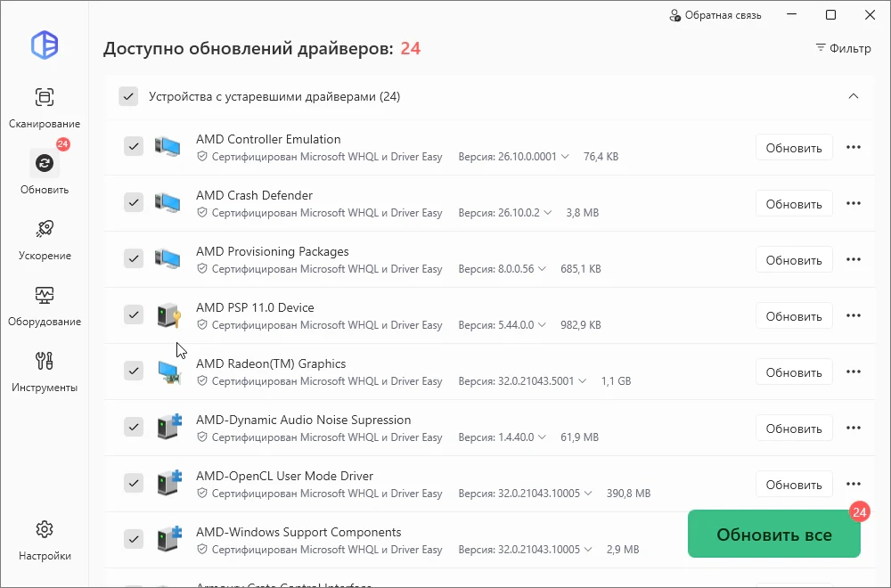Open Настройки settings gear
The image size is (891, 588).
[x=45, y=540]
